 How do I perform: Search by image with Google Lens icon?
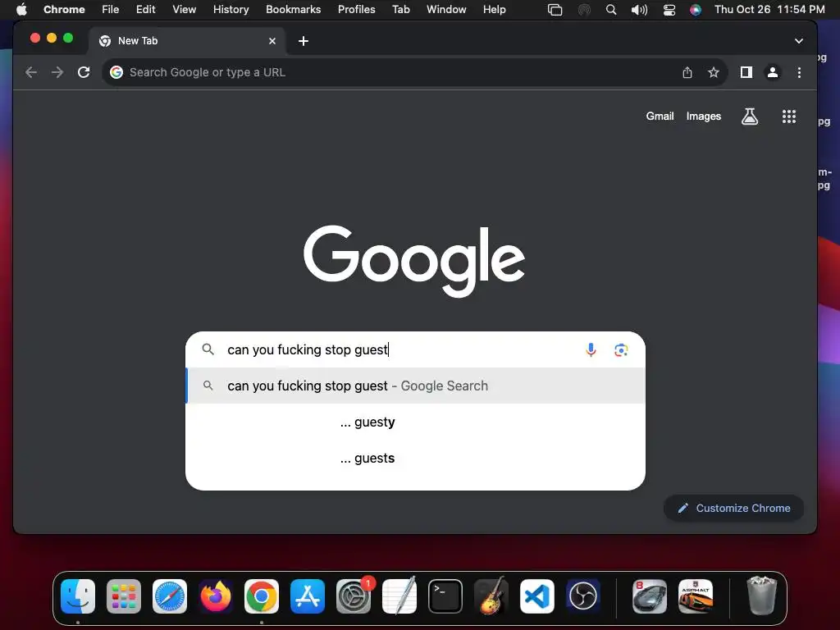(x=621, y=349)
